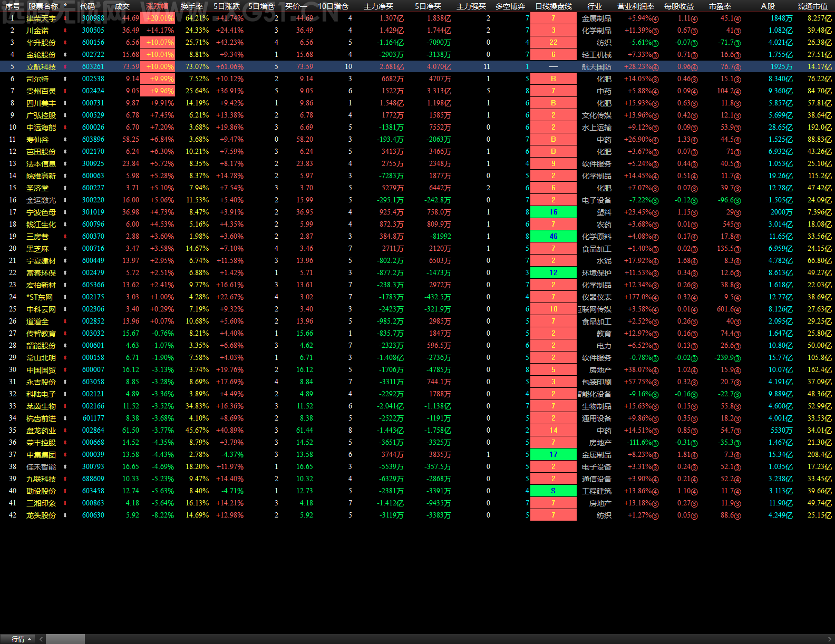The height and width of the screenshot is (644, 835).
Task: Sort by the 5日净买 column header
Action: (x=428, y=6)
